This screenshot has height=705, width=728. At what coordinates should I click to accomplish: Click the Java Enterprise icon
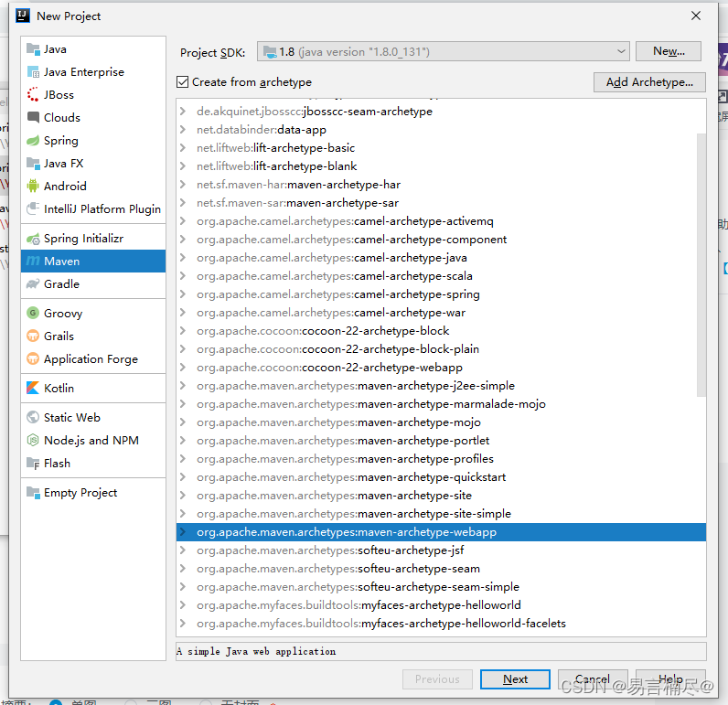(33, 72)
